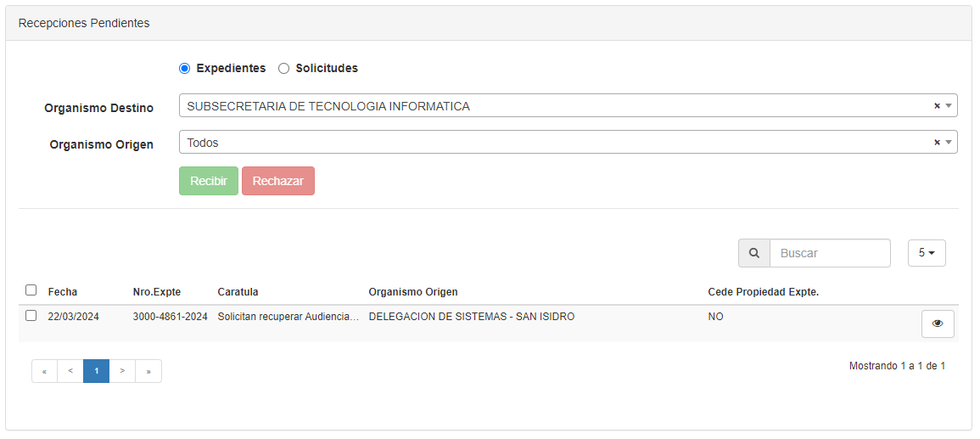Image resolution: width=980 pixels, height=439 pixels.
Task: Click into the Buscar search field
Action: click(830, 253)
